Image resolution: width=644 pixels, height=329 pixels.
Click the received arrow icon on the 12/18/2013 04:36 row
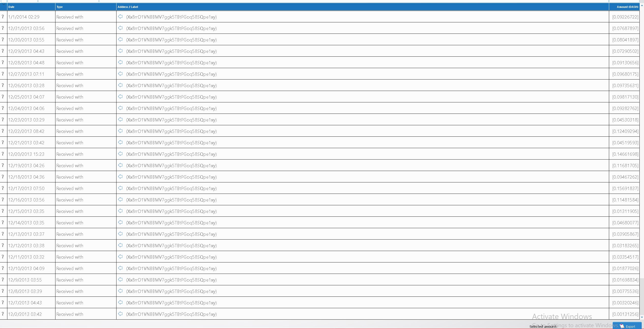pos(120,177)
